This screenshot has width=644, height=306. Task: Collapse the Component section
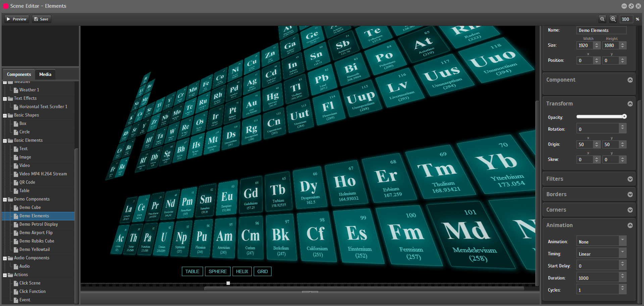tap(630, 80)
